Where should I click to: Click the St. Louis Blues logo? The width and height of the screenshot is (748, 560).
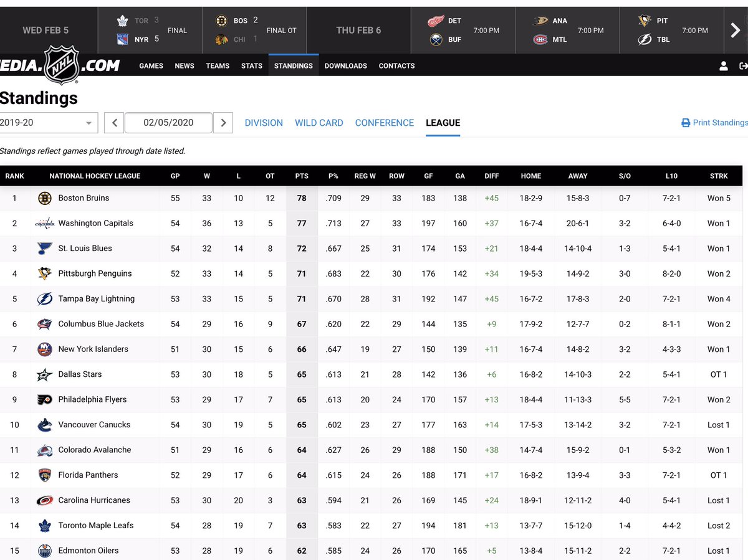pos(44,249)
